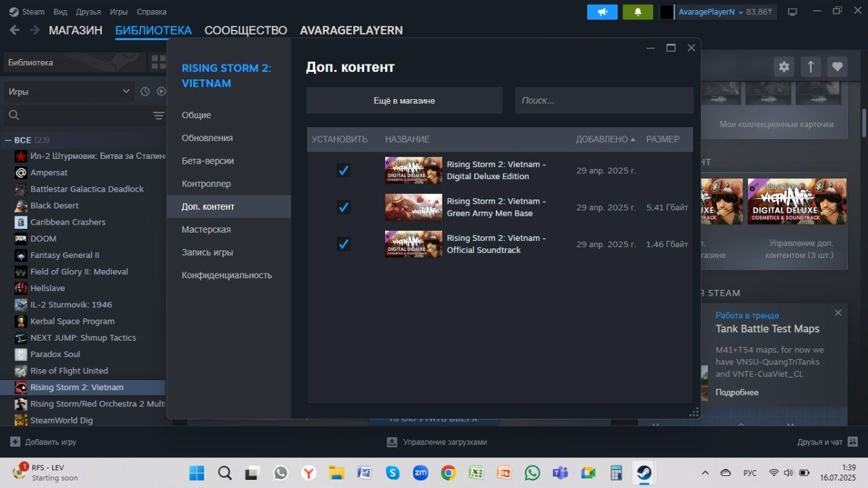Open Запись игры properties section
The height and width of the screenshot is (488, 868).
pyautogui.click(x=229, y=252)
